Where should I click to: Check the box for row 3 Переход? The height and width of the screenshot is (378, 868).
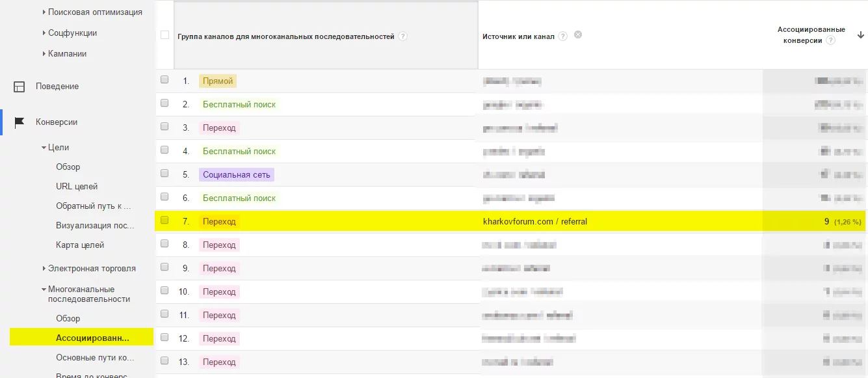pyautogui.click(x=164, y=126)
